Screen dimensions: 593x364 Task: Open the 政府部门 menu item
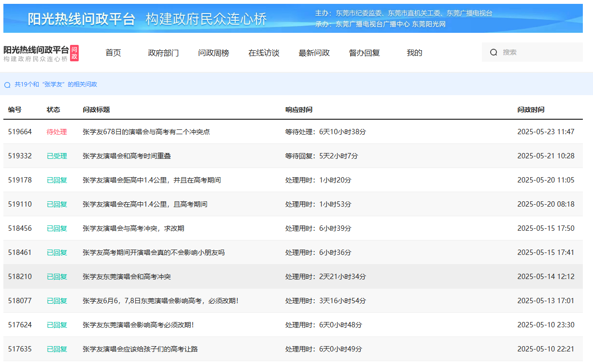tap(163, 53)
